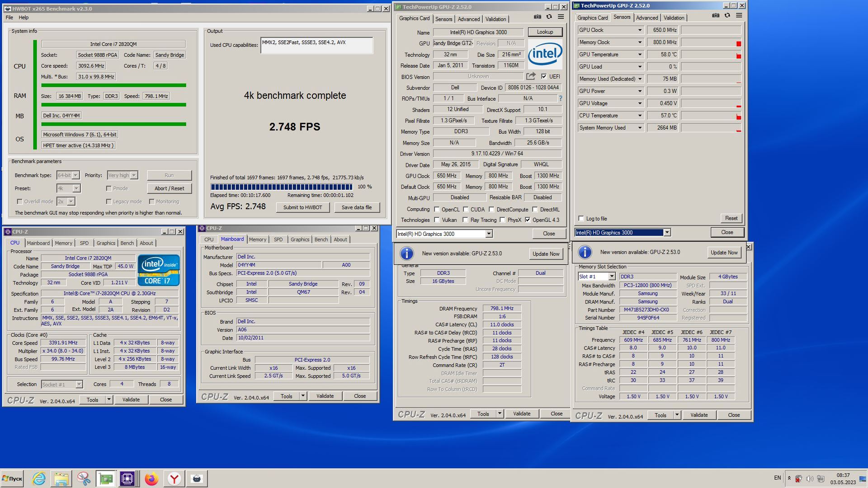The width and height of the screenshot is (868, 488).
Task: Click info icon beside left GPU-Z update notice
Action: [406, 253]
